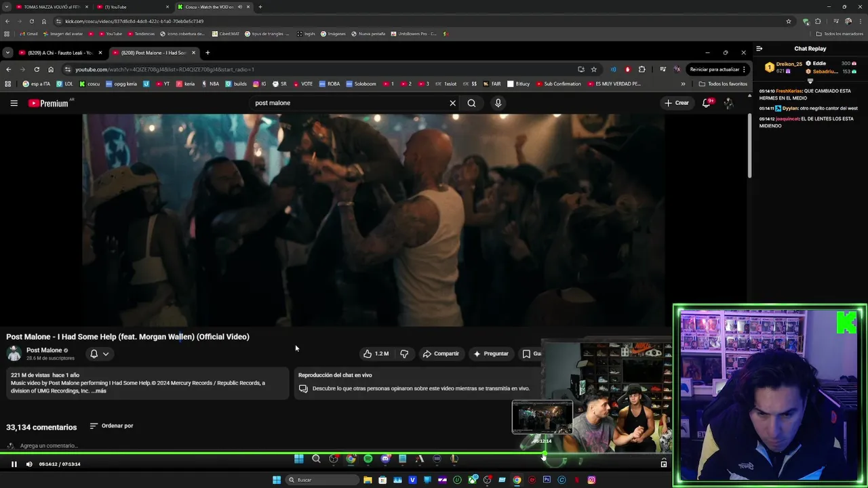Viewport: 868px width, 488px height.
Task: Click Reiniciar para actualizar button
Action: click(717, 69)
